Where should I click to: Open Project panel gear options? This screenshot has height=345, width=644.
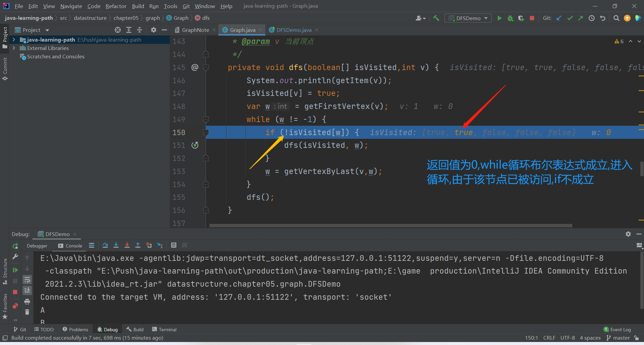click(154, 30)
